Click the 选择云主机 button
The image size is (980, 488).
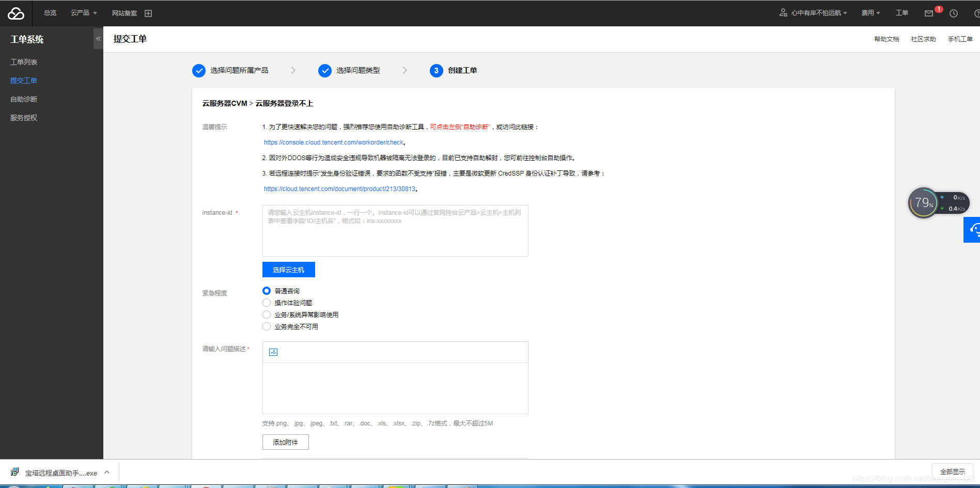coord(288,269)
